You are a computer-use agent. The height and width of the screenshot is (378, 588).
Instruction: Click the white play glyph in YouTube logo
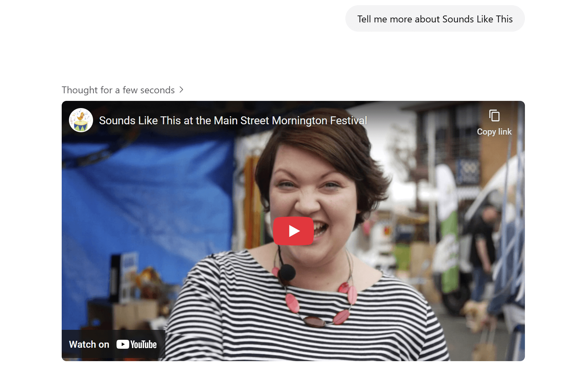click(123, 345)
